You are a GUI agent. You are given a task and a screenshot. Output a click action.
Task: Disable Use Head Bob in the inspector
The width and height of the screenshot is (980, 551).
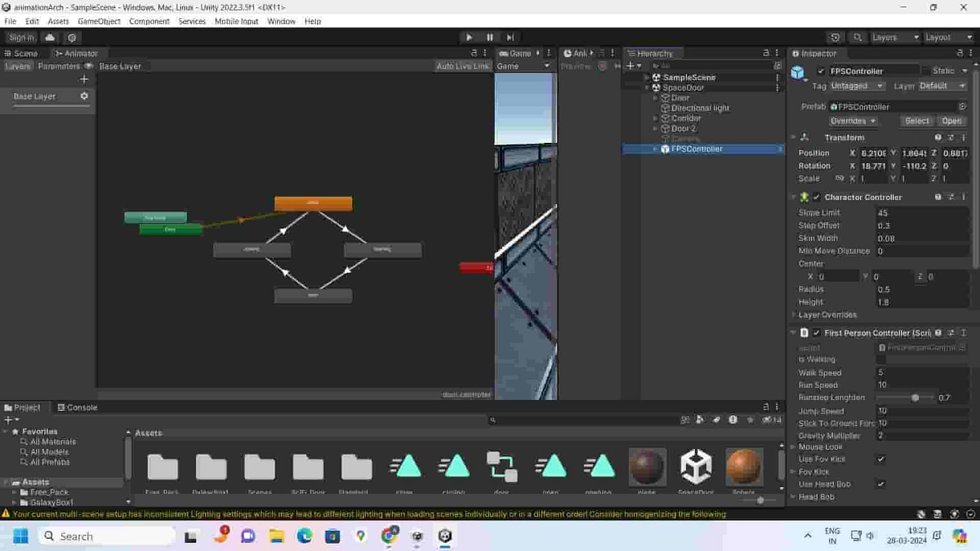(x=881, y=484)
